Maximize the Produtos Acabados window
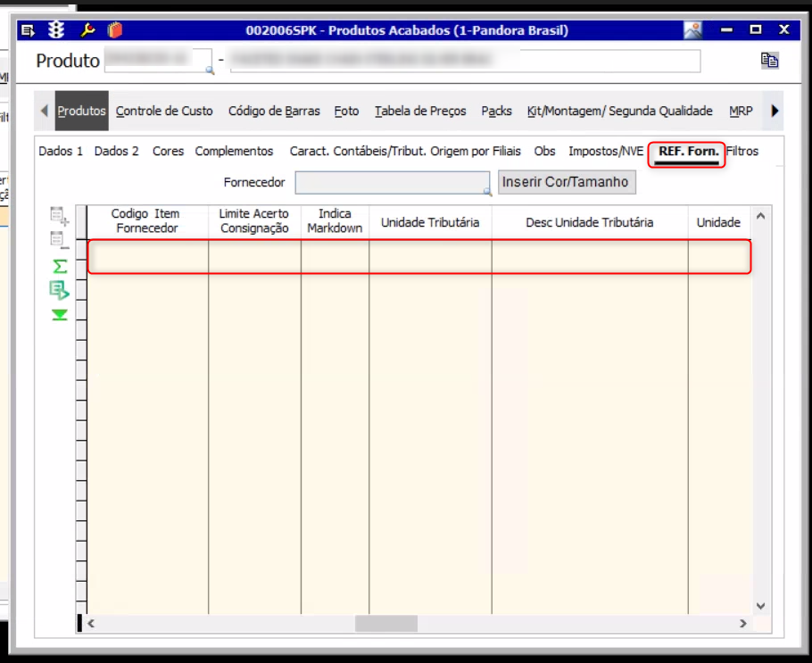812x663 pixels. (x=756, y=30)
